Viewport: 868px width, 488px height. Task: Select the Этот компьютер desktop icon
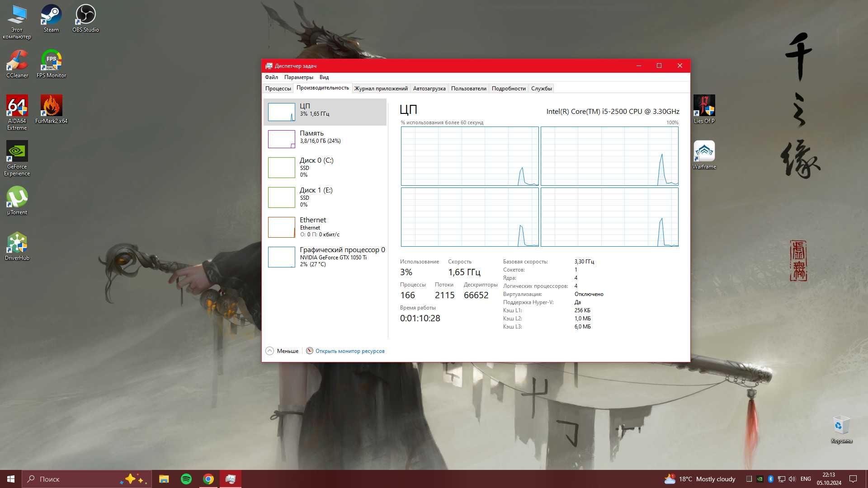point(17,22)
